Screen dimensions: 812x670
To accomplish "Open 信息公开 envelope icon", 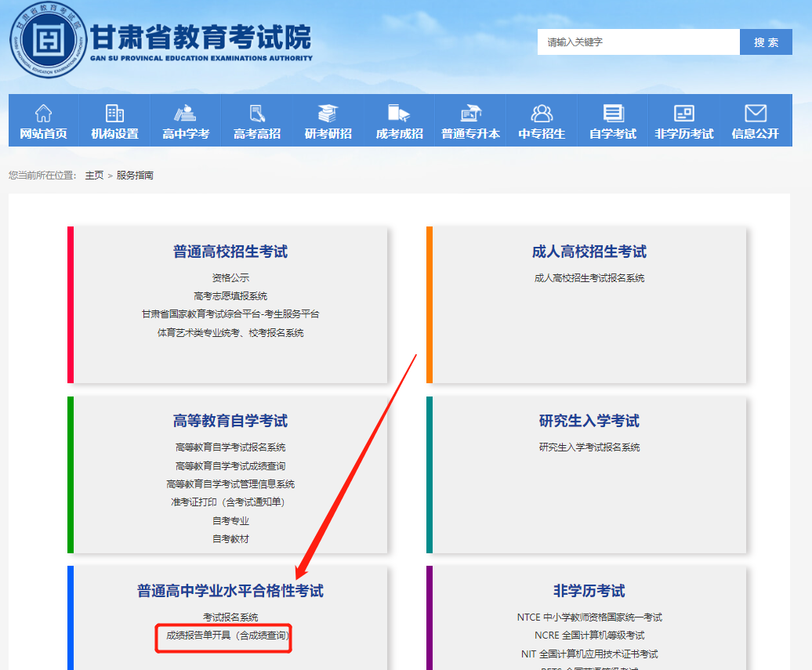I will coord(756,113).
